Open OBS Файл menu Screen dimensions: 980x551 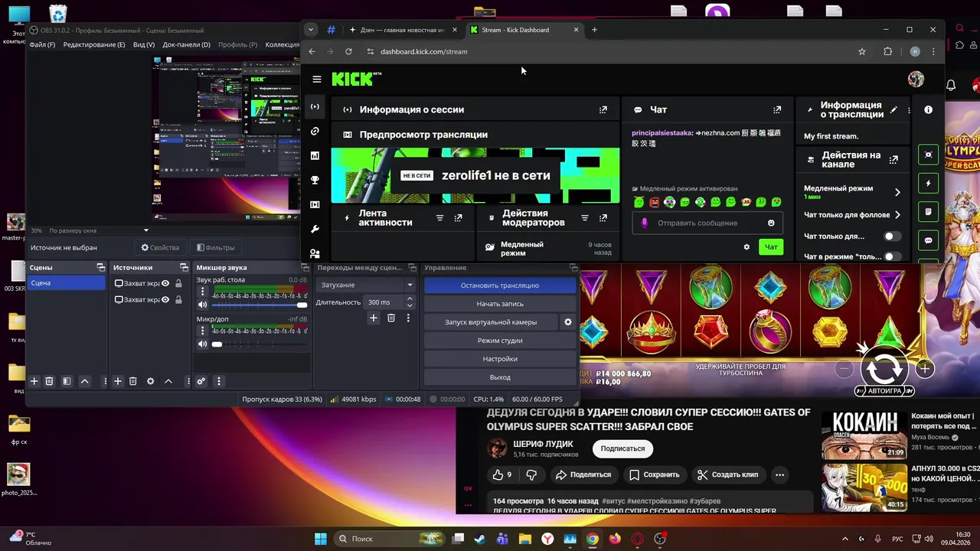coord(42,44)
